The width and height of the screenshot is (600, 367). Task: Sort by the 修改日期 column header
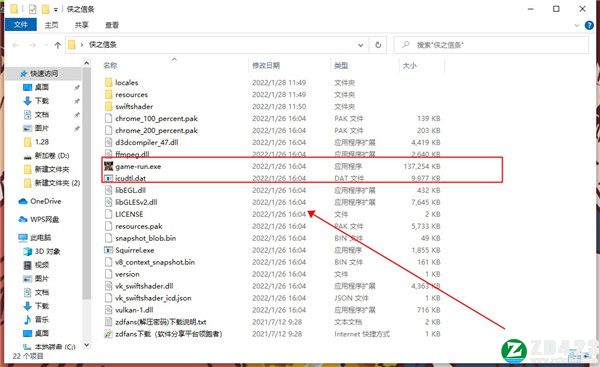(x=266, y=65)
